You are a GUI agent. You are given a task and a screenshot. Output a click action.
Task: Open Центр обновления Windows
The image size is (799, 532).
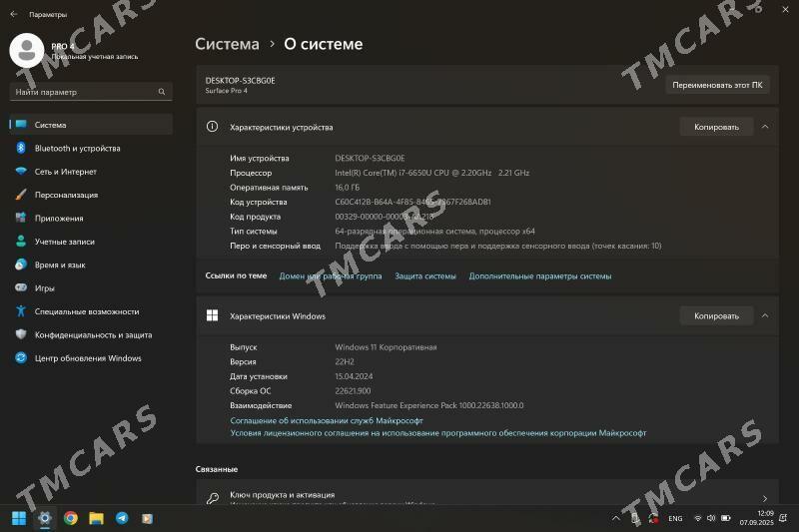point(88,358)
